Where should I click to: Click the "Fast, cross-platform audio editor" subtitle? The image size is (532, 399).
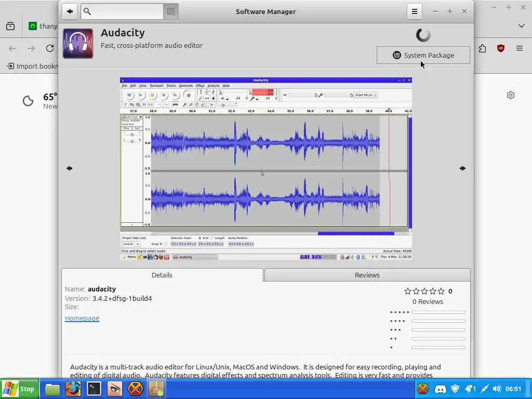click(152, 46)
